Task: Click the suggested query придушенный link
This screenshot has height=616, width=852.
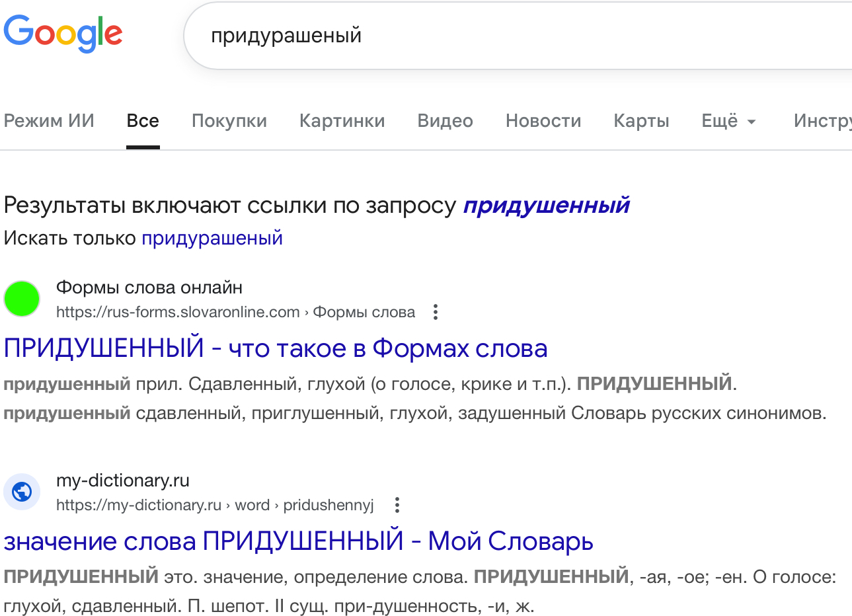Action: coord(546,206)
